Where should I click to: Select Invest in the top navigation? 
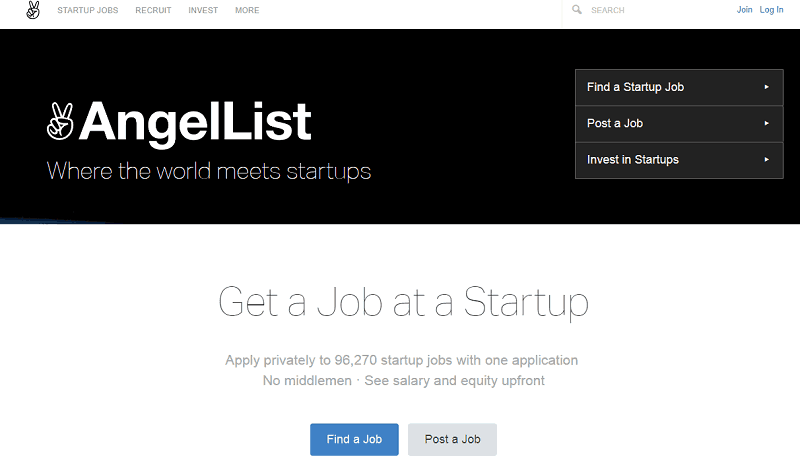203,11
